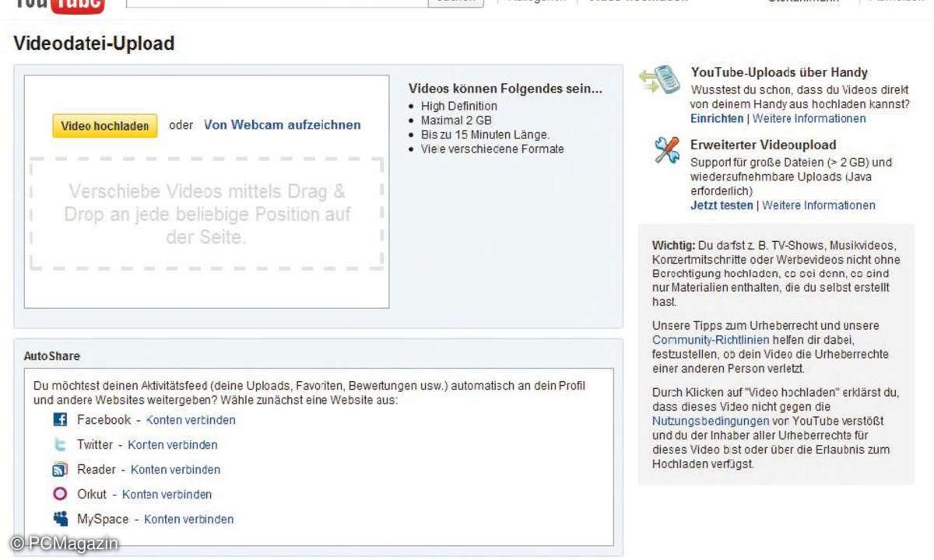Open Weitere Informationen under Erweiterter Videoupload
The height and width of the screenshot is (560, 934).
coord(819,205)
